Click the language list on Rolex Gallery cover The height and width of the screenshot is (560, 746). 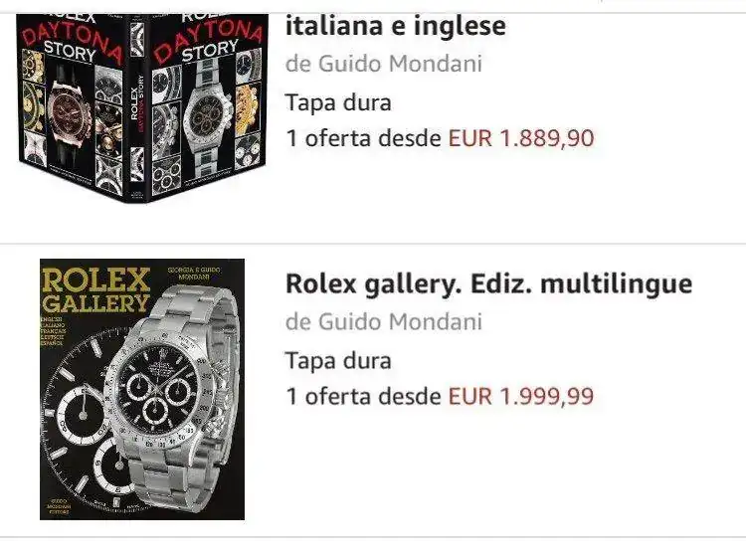tap(61, 336)
